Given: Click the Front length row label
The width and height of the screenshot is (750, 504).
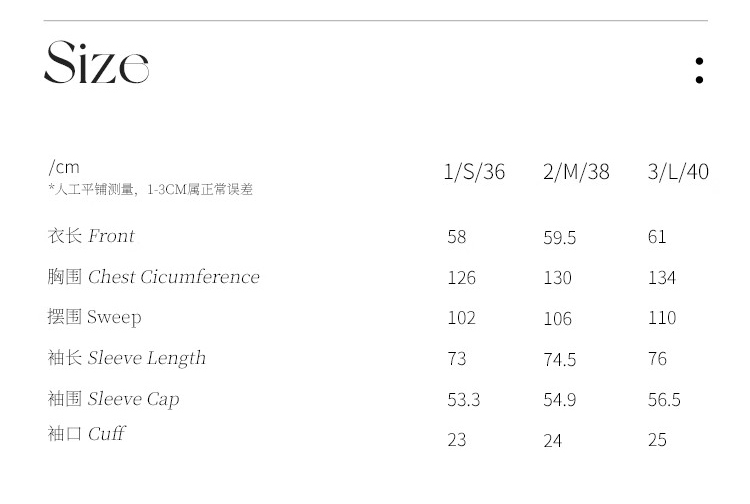Looking at the screenshot, I should pos(91,236).
